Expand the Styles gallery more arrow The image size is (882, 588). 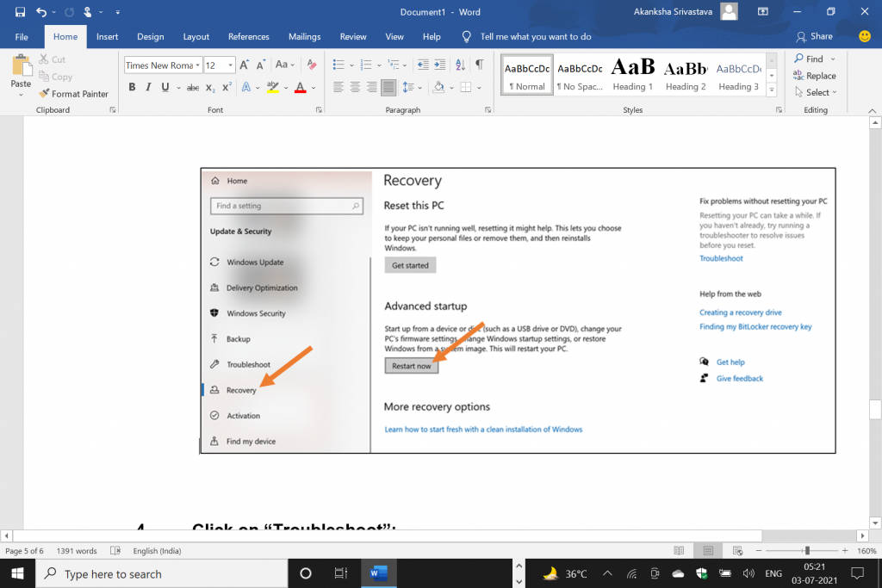tap(772, 89)
